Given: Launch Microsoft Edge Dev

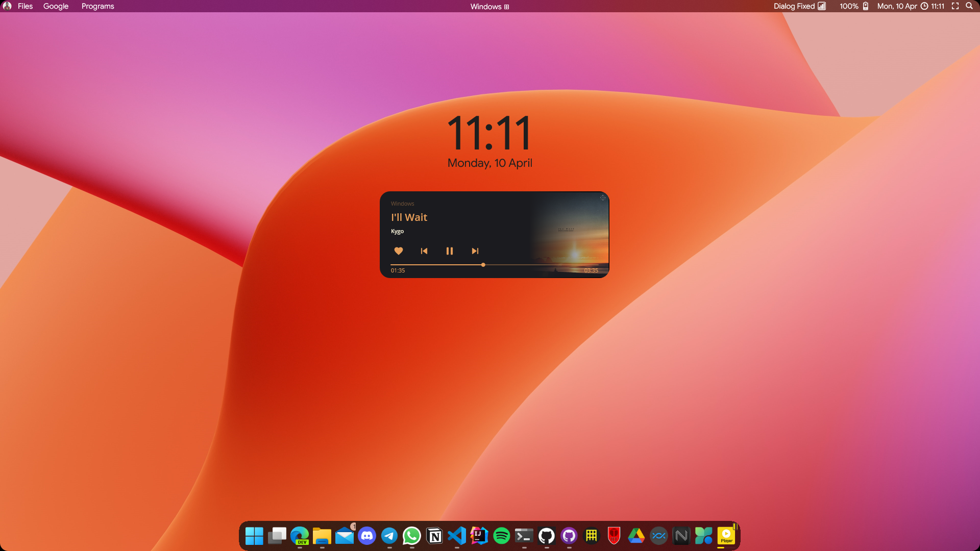Looking at the screenshot, I should click(x=300, y=536).
